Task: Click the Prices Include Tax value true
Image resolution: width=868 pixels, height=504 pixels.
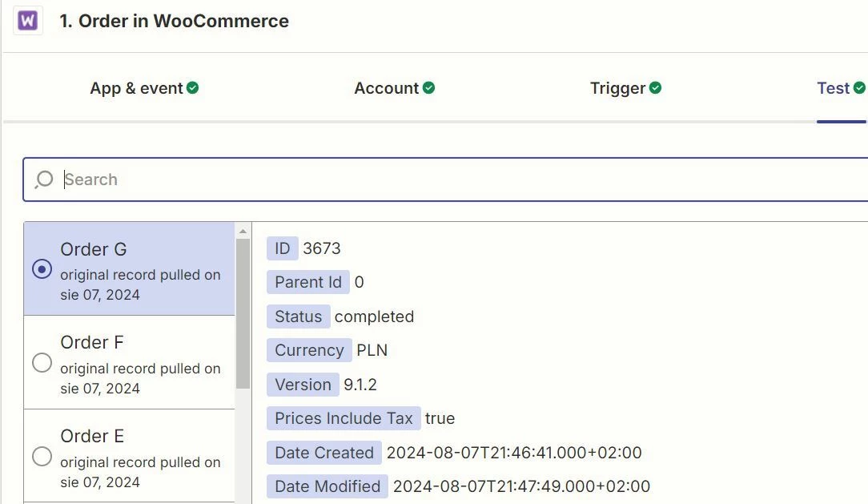Action: [440, 418]
